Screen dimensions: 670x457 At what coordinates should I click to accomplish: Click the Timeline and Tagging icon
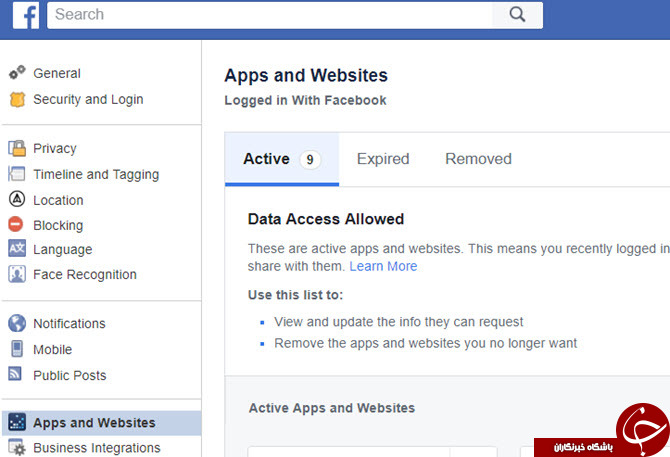[17, 174]
